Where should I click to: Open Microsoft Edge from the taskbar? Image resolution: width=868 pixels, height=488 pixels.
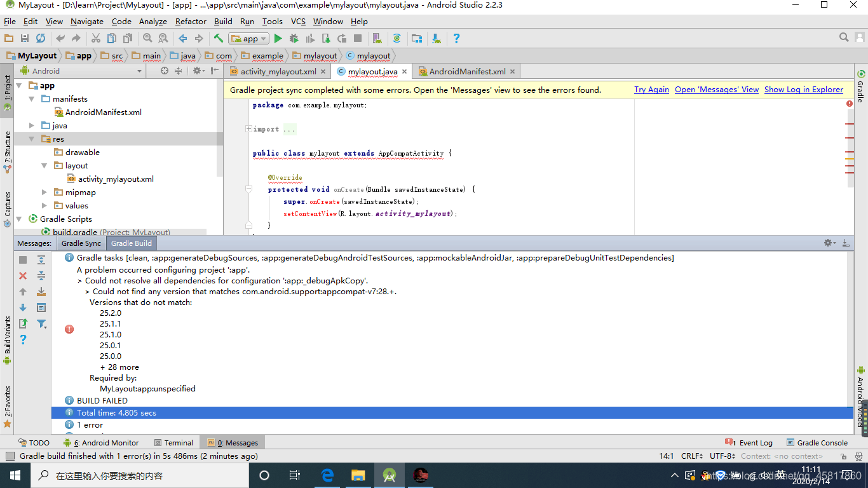coord(328,475)
